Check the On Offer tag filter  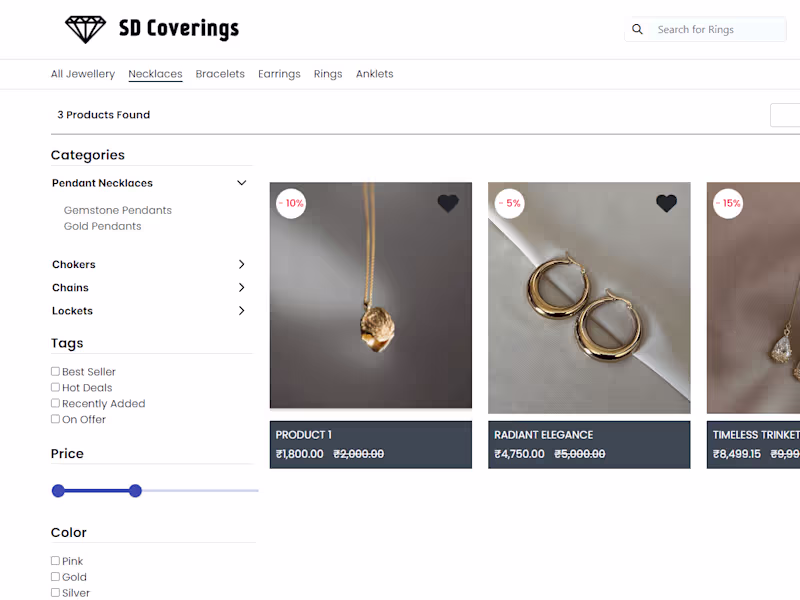click(x=55, y=419)
